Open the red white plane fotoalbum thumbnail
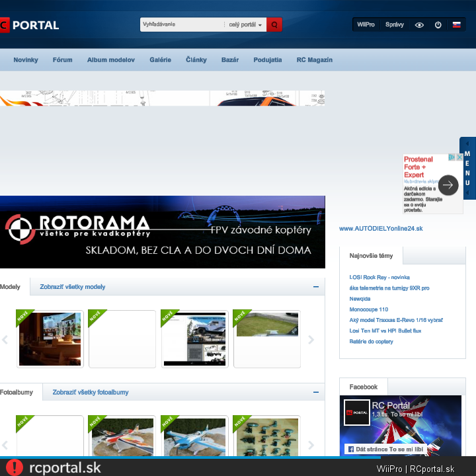 coord(122,436)
